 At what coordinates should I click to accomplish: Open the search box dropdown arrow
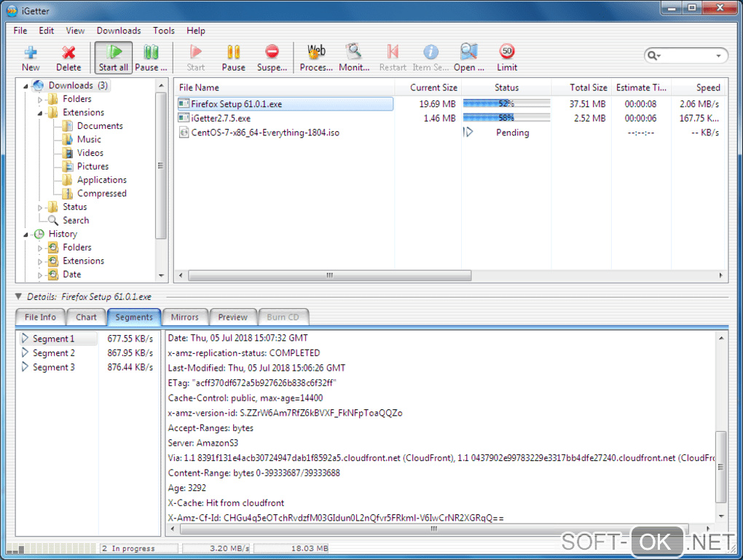coord(718,56)
